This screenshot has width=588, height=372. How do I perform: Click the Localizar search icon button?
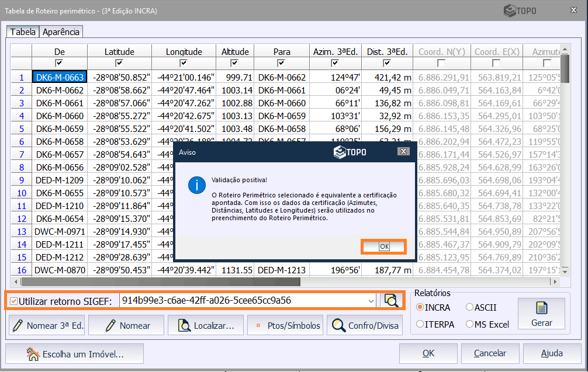(184, 326)
